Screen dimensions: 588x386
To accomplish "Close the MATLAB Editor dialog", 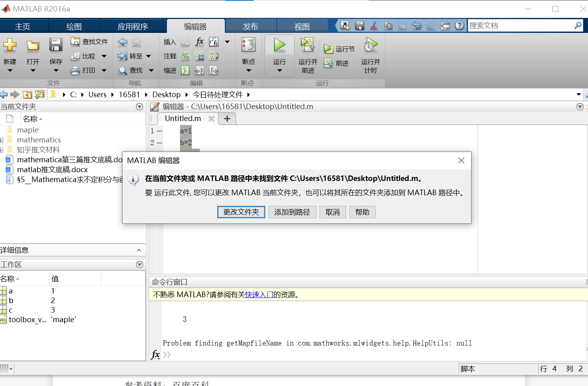I will pos(461,161).
